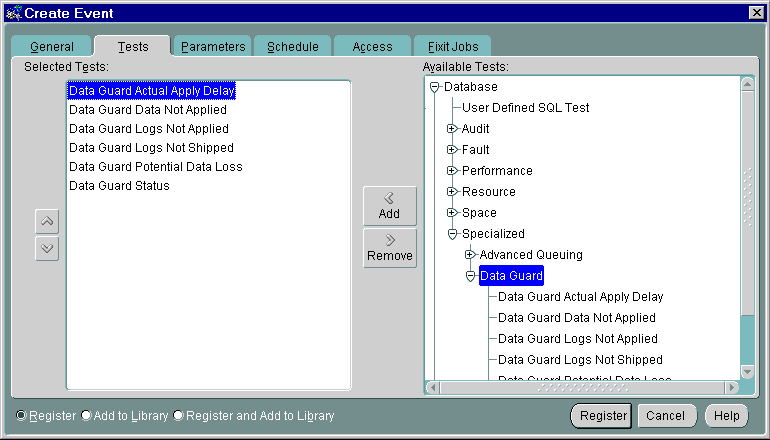This screenshot has width=770, height=440.
Task: Select Data Guard Data Not Applied in Available Tests
Action: pyautogui.click(x=577, y=318)
